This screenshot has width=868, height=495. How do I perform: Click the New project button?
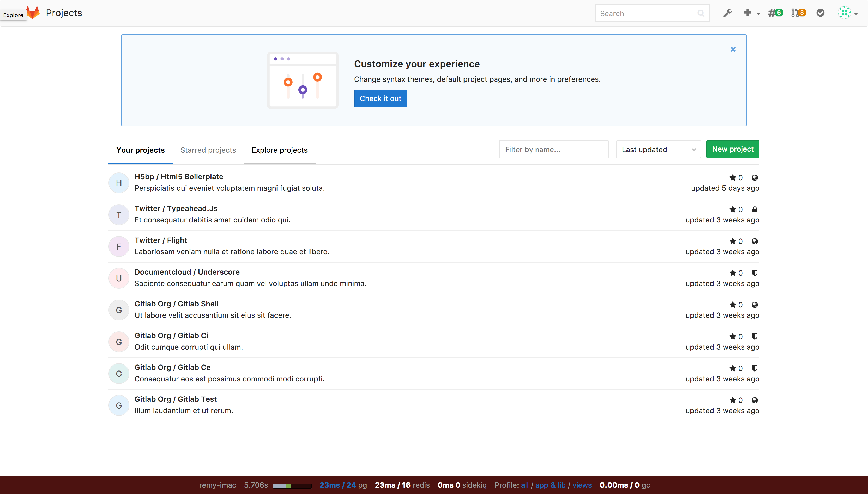coord(732,149)
